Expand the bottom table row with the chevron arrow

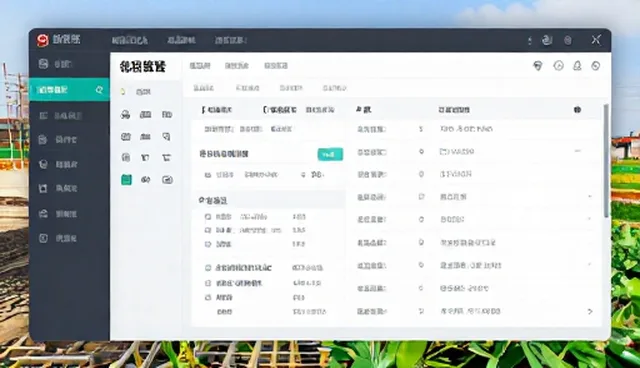[590, 311]
